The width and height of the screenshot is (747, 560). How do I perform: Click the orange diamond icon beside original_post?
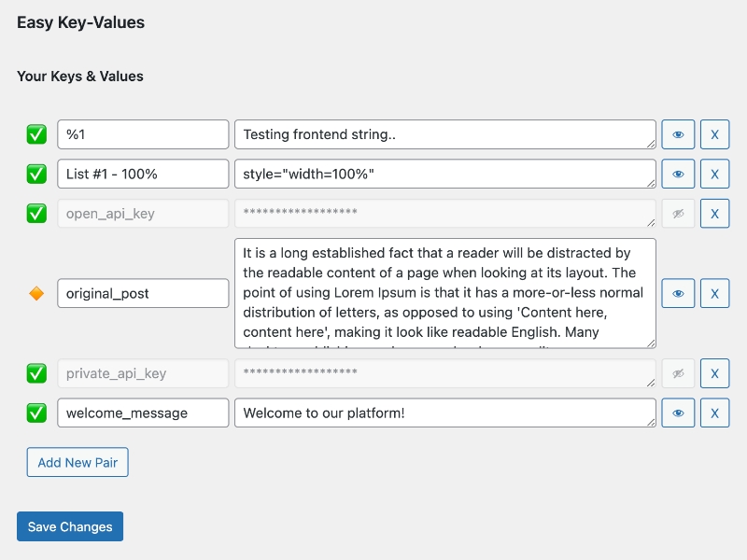coord(36,293)
